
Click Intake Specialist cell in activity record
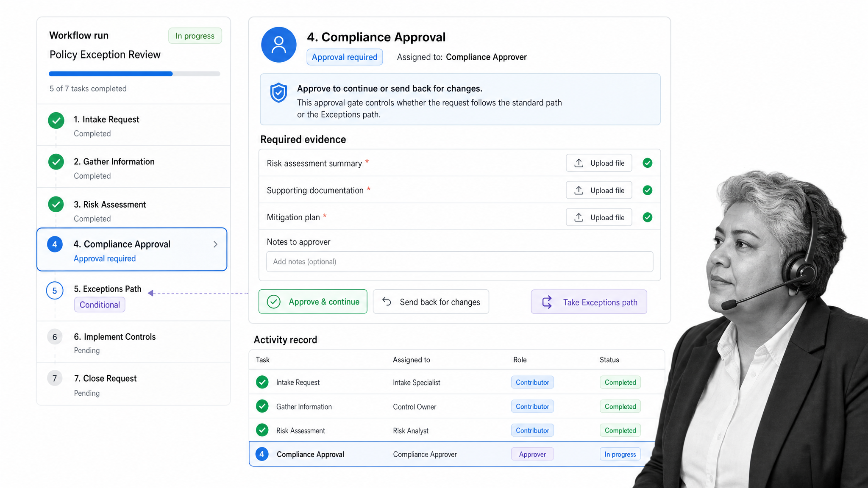(417, 383)
